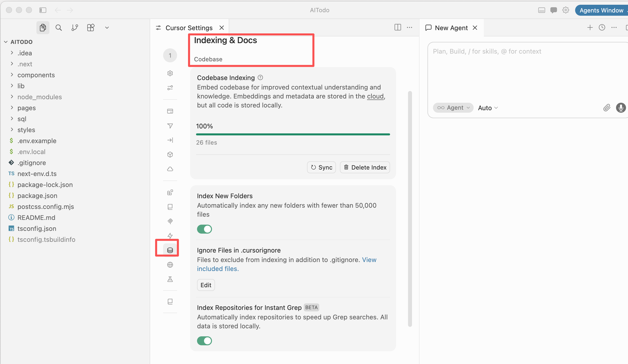Expand the pages folder
Viewport: 628px width, 364px height.
(x=12, y=108)
